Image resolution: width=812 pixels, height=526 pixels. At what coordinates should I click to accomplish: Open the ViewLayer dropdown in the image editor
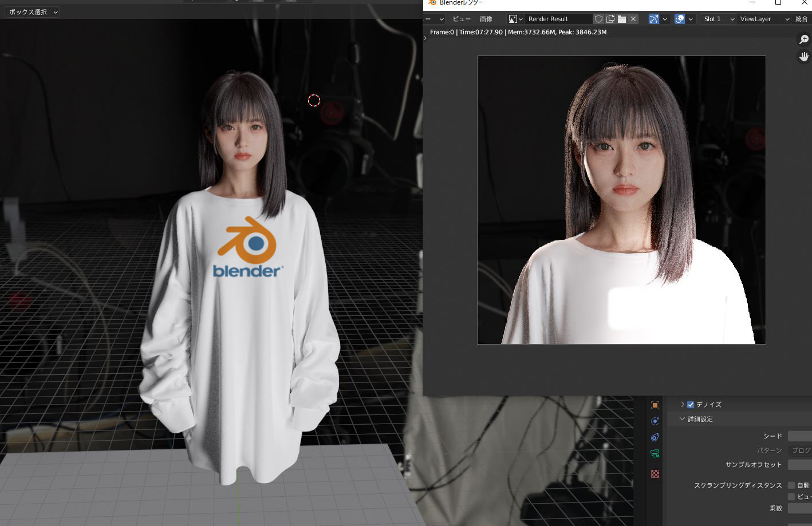762,19
